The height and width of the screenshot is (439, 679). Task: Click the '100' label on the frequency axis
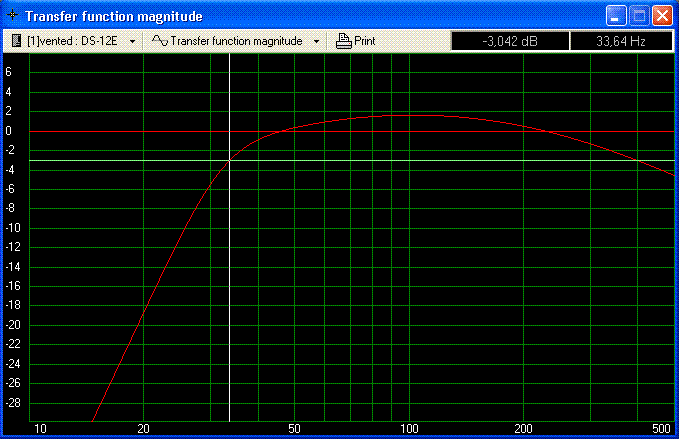point(409,429)
